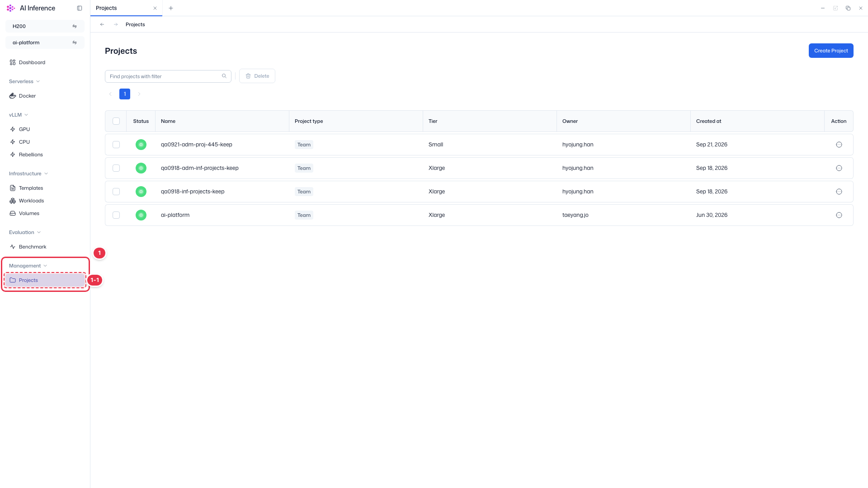Add a new tab with plus icon
868x488 pixels.
(x=171, y=8)
